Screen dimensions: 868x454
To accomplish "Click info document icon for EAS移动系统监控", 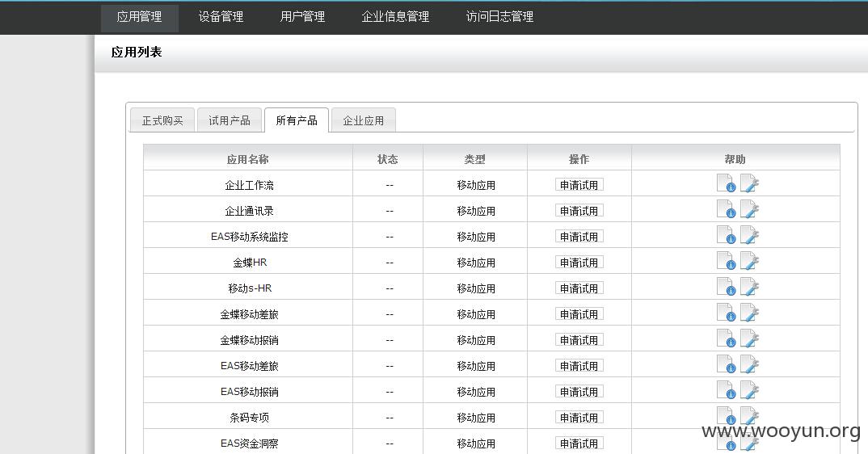I will (726, 235).
